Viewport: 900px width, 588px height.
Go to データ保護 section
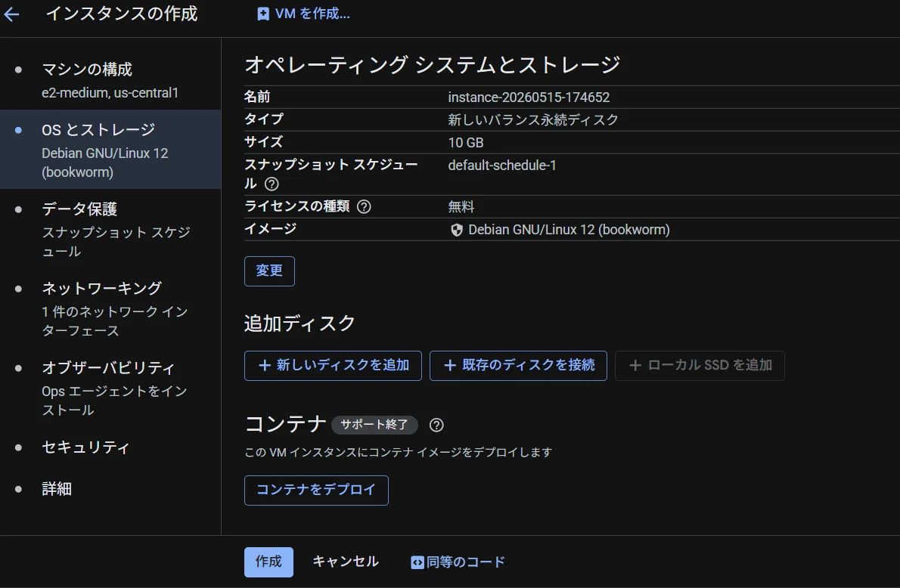coord(110,229)
